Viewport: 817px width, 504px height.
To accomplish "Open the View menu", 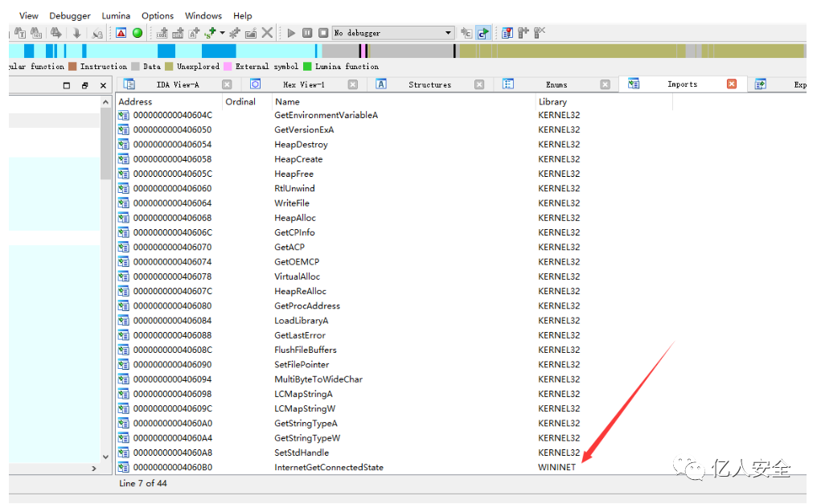I will (x=29, y=15).
